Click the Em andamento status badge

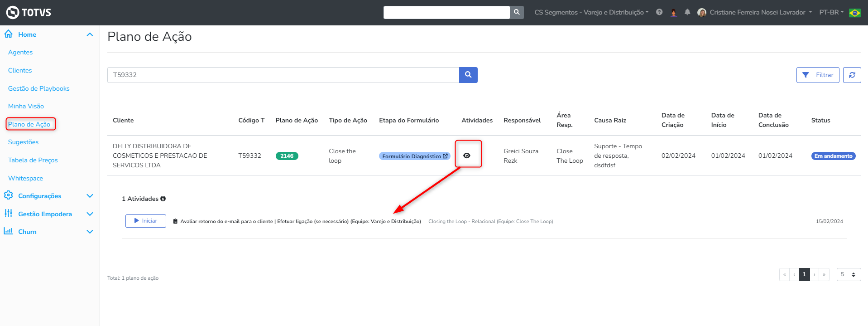click(833, 156)
